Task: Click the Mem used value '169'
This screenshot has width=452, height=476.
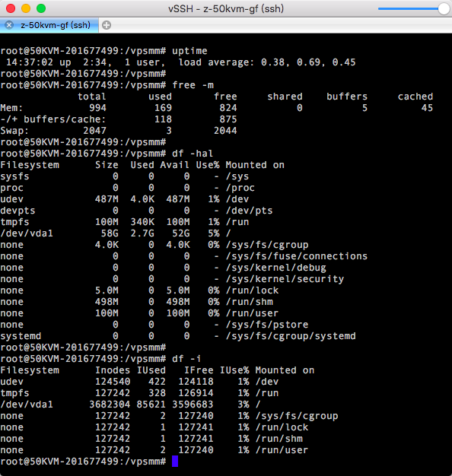Action: click(x=163, y=108)
